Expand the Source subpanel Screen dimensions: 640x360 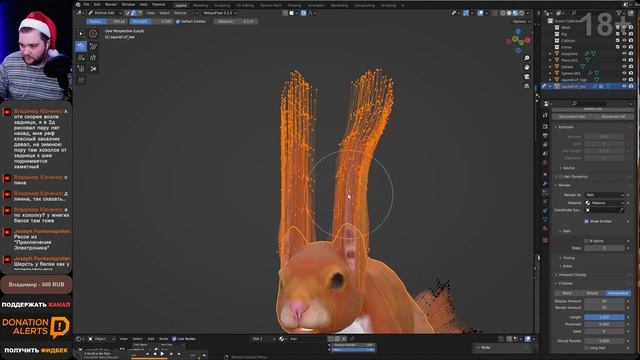coord(568,168)
